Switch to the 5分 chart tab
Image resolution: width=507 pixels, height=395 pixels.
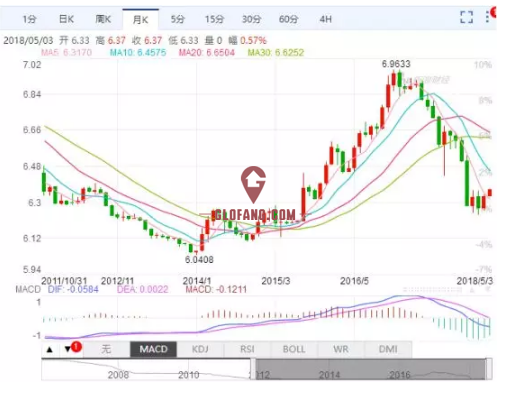point(177,19)
